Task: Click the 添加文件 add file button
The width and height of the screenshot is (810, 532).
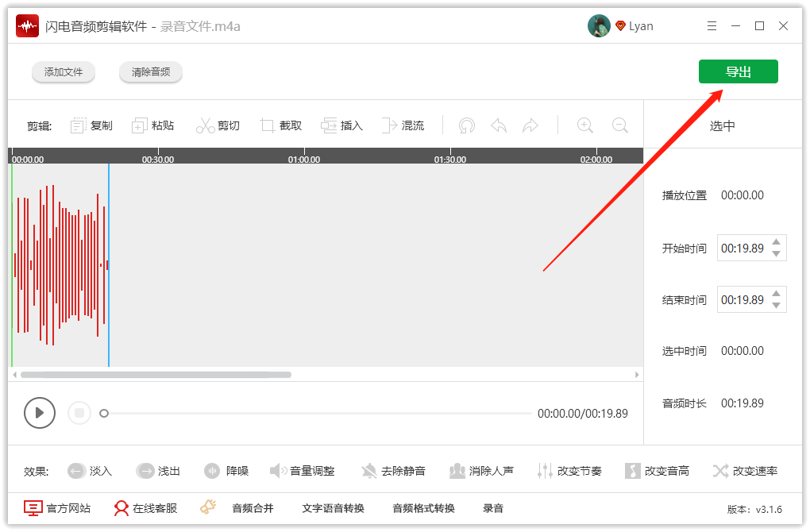Action: (64, 71)
